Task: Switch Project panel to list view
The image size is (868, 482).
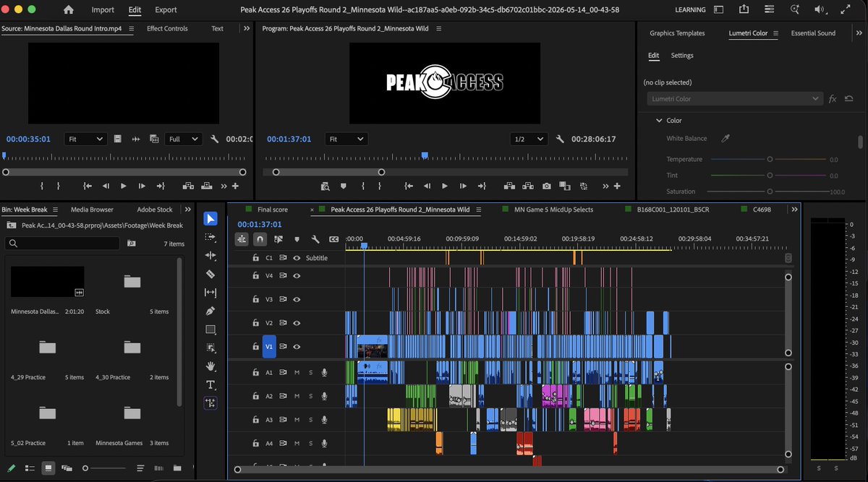Action: point(30,468)
